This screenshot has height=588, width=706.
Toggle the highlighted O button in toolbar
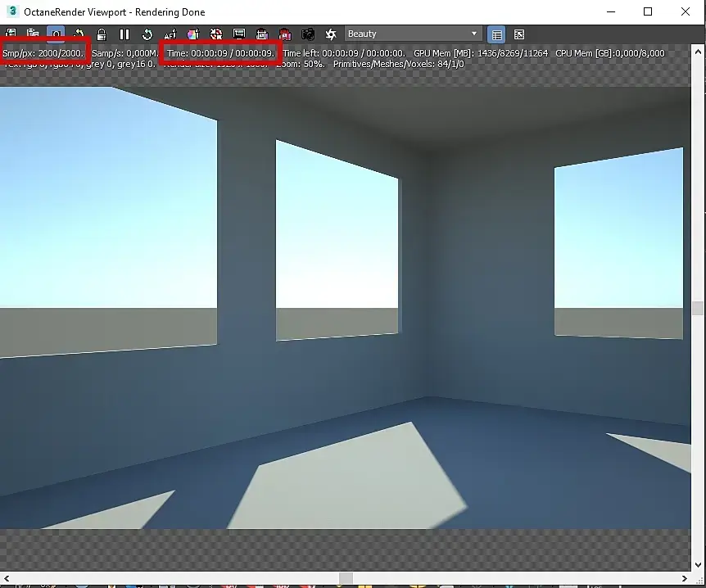56,34
